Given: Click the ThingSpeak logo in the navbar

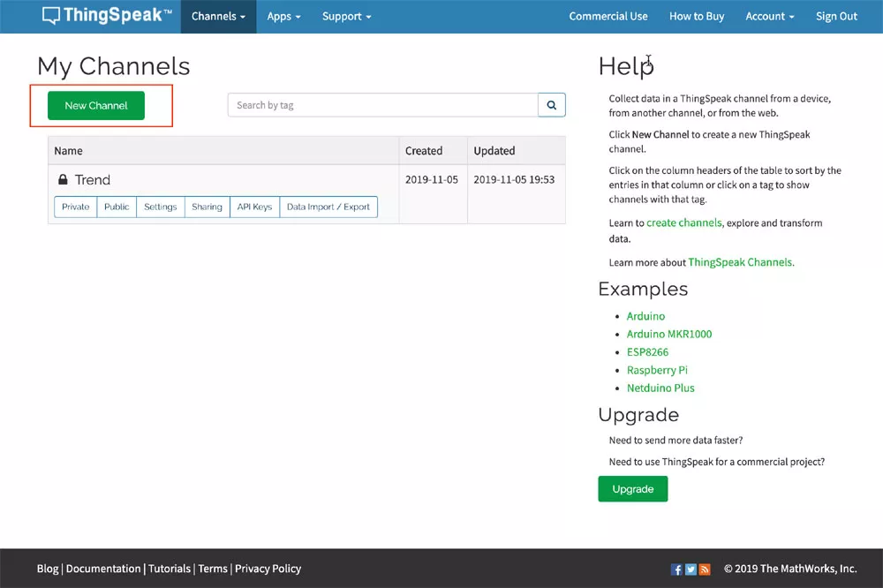Looking at the screenshot, I should click(106, 16).
